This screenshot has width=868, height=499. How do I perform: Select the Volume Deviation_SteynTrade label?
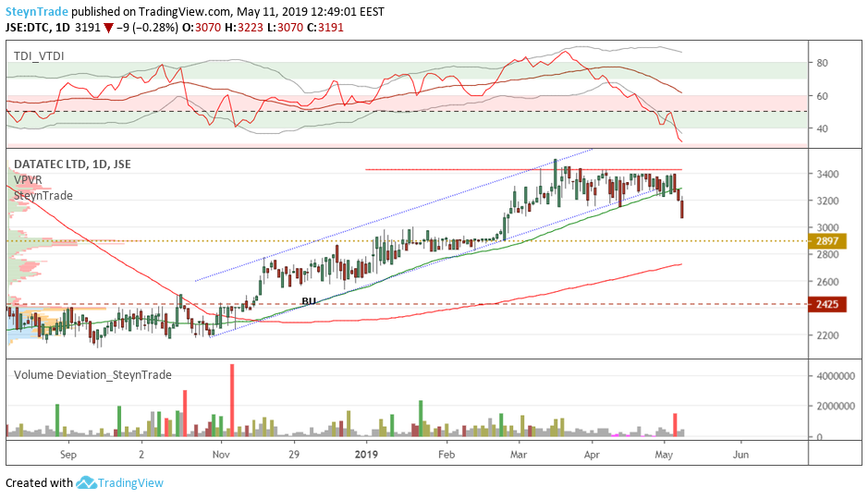(92, 375)
